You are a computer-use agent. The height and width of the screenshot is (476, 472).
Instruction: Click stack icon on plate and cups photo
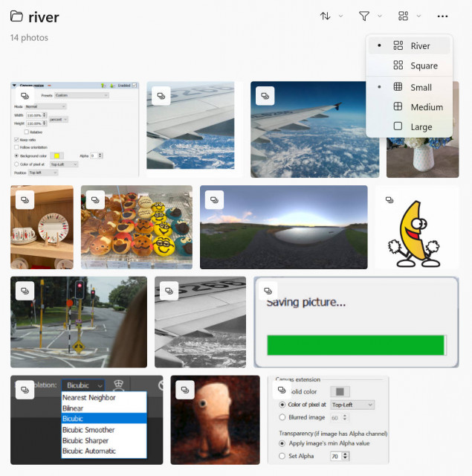point(25,200)
